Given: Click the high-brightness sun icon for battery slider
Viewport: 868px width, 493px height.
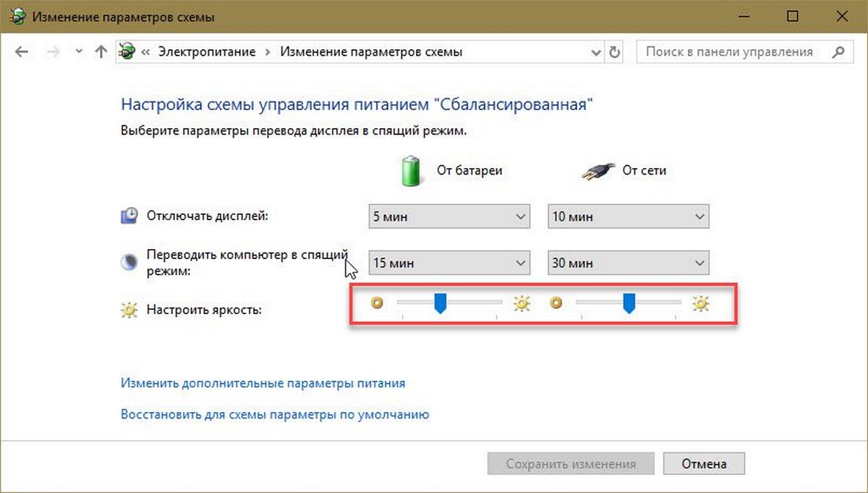Looking at the screenshot, I should 522,304.
